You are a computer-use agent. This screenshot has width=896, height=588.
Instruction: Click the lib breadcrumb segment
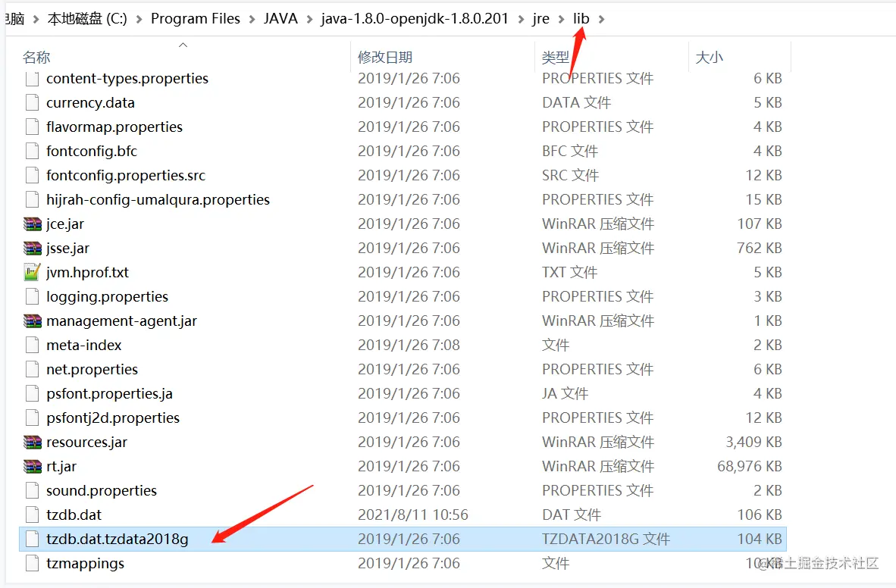581,19
